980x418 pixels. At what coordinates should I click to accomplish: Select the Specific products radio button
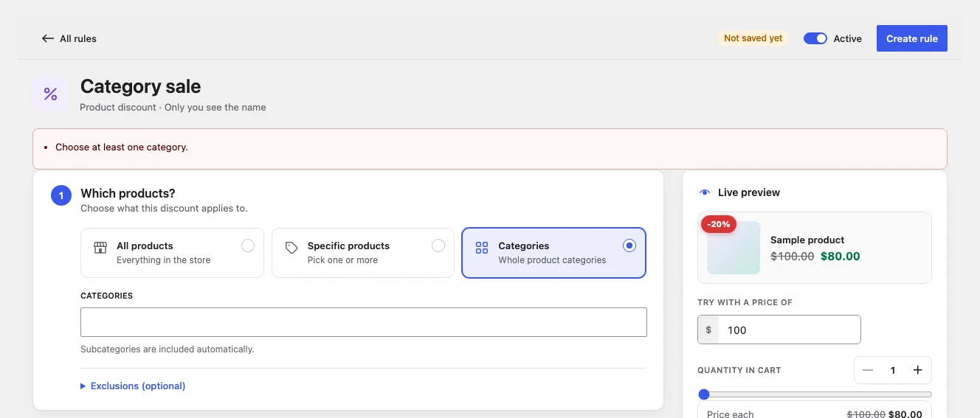438,245
